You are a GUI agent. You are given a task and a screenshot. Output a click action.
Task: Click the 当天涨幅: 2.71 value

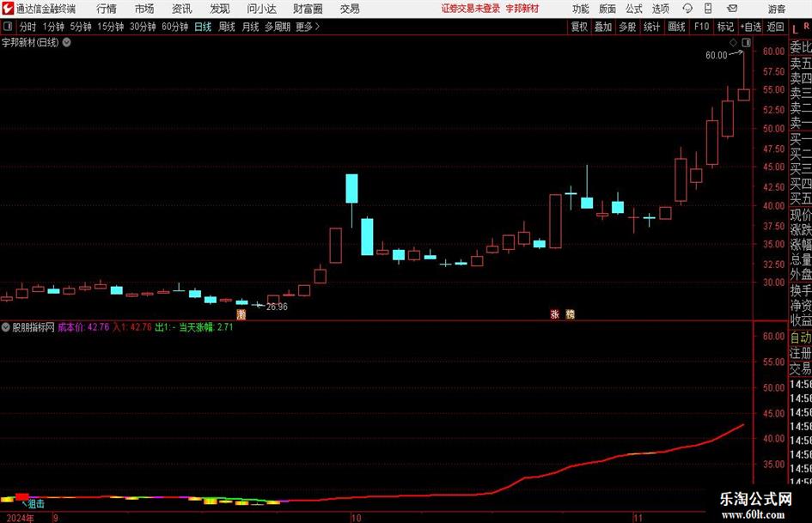(x=206, y=327)
